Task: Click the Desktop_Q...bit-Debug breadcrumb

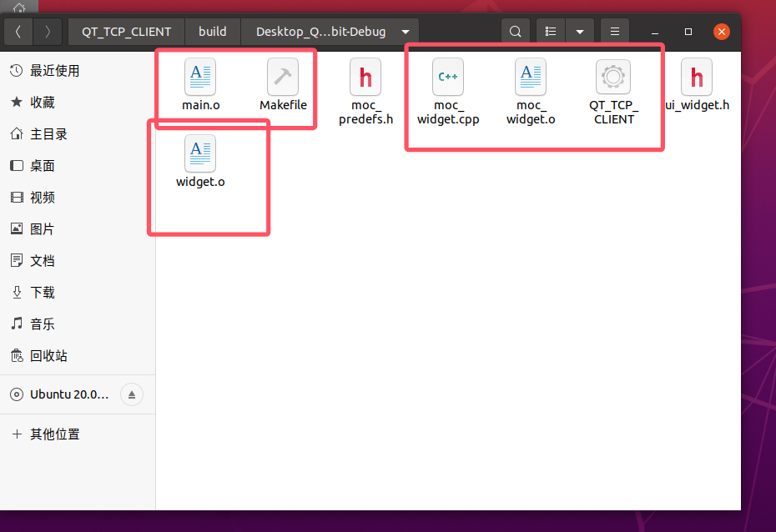Action: (x=320, y=32)
